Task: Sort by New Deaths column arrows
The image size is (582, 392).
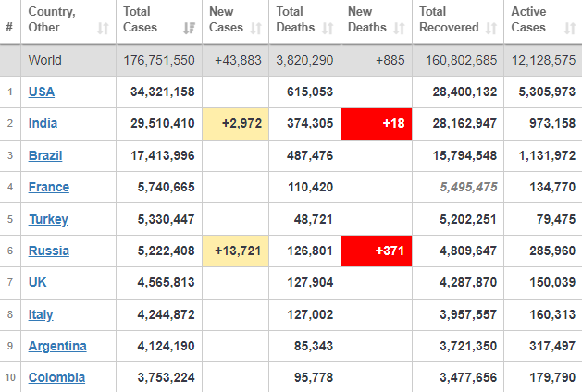Action: pos(399,28)
